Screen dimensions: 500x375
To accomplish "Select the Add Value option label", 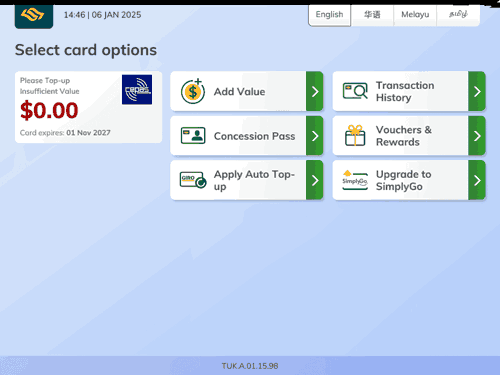I will coord(239,92).
